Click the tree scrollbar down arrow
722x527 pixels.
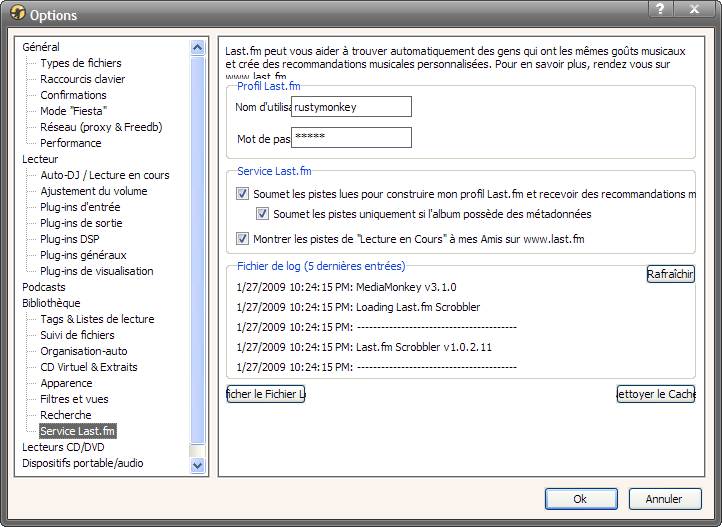197,465
